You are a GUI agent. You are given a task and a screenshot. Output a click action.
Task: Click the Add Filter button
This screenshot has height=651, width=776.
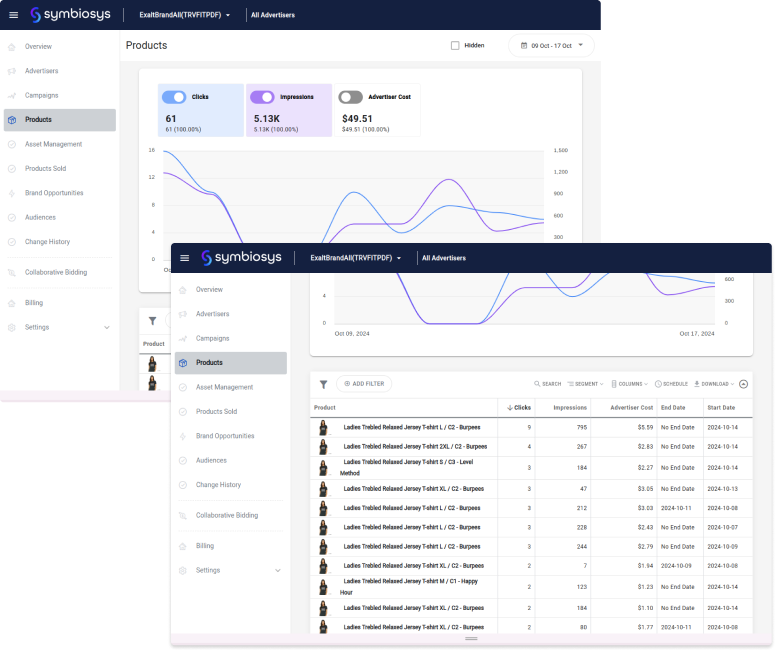pos(364,384)
